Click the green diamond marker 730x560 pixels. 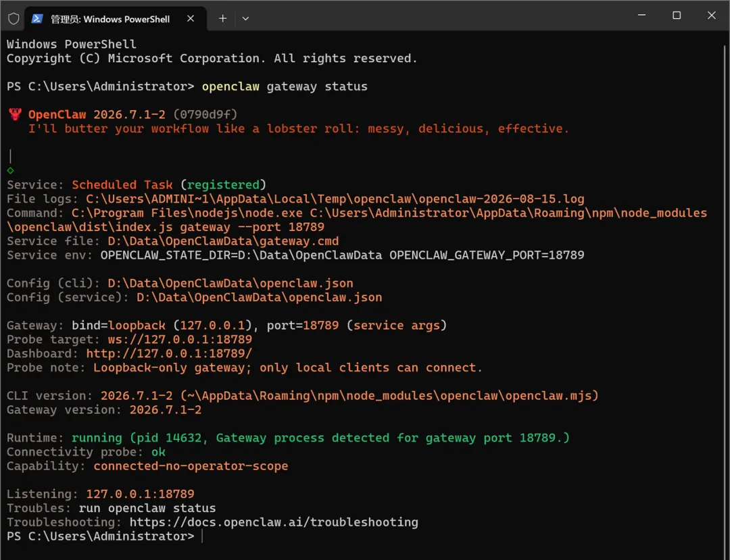(x=10, y=171)
